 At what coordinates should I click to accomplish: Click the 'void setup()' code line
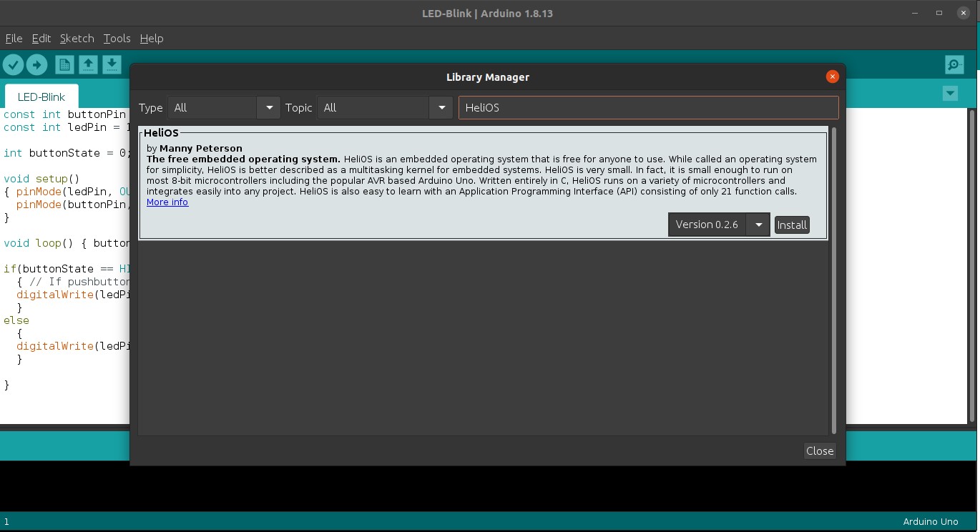41,179
